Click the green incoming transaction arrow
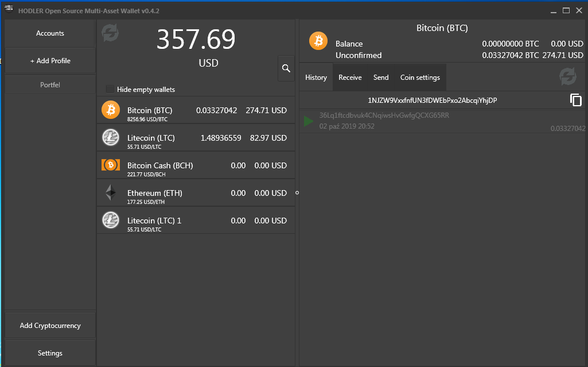This screenshot has width=588, height=367. (x=309, y=121)
